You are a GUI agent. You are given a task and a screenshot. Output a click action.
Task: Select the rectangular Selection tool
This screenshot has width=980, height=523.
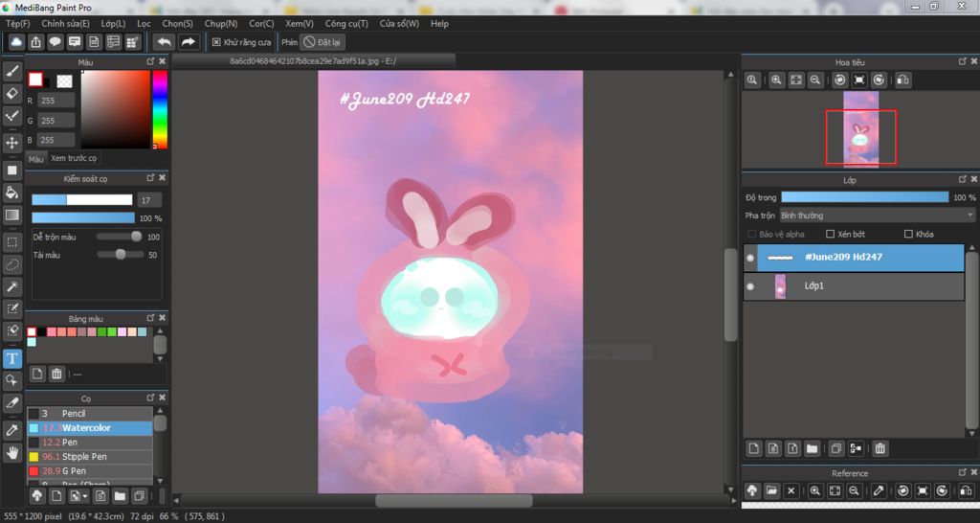point(11,242)
